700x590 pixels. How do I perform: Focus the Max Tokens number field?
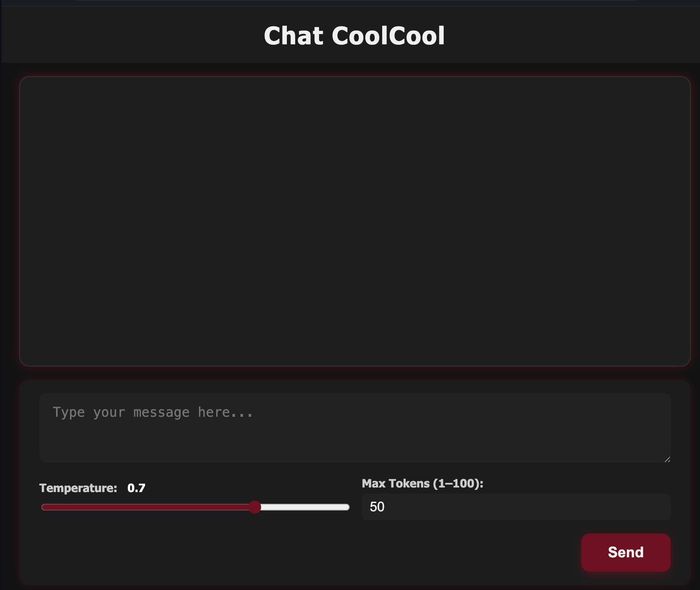tap(516, 507)
